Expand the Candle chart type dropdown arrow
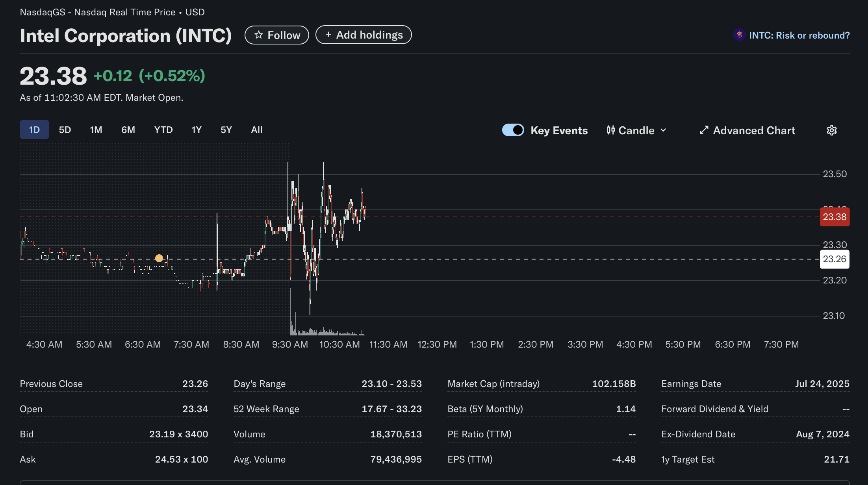868x485 pixels. coord(663,130)
